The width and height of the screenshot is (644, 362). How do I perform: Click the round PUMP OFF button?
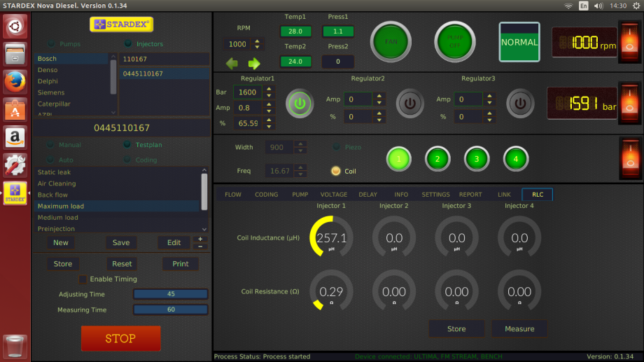pos(455,41)
